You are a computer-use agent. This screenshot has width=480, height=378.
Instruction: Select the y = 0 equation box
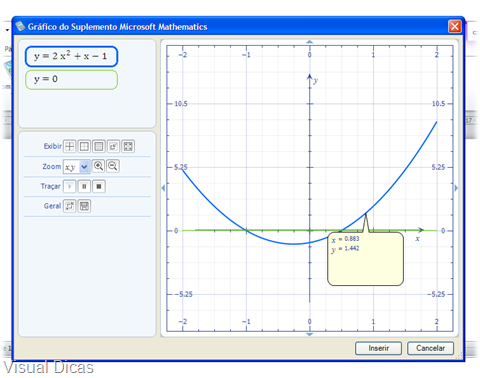tap(71, 80)
